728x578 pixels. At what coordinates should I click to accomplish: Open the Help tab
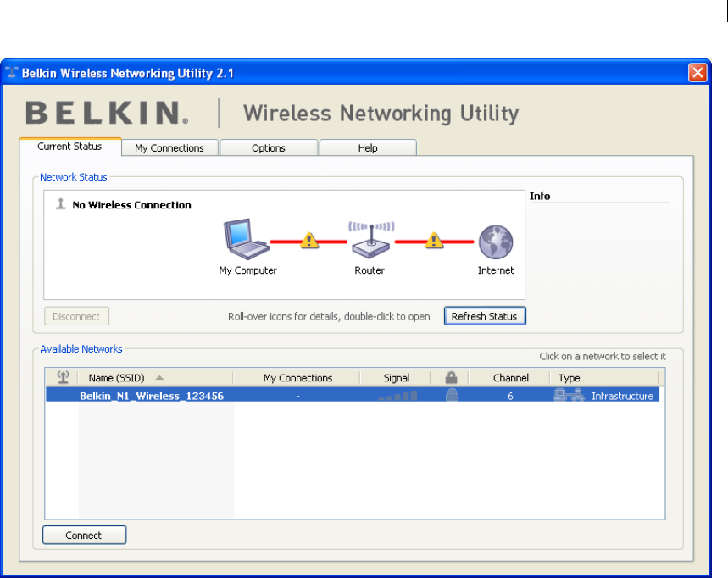[x=368, y=148]
